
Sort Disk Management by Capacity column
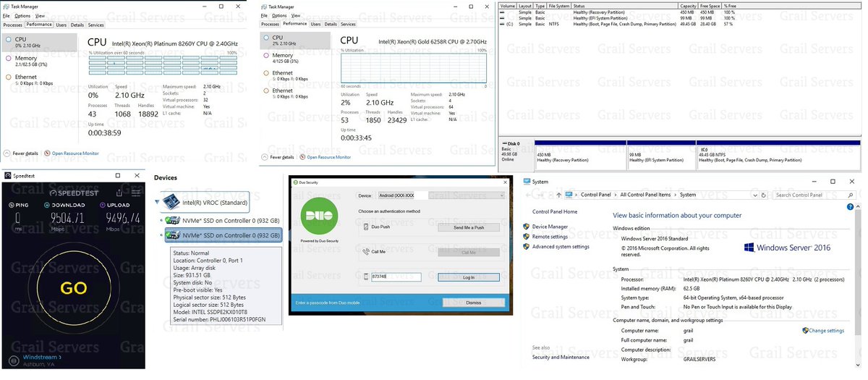(x=689, y=6)
